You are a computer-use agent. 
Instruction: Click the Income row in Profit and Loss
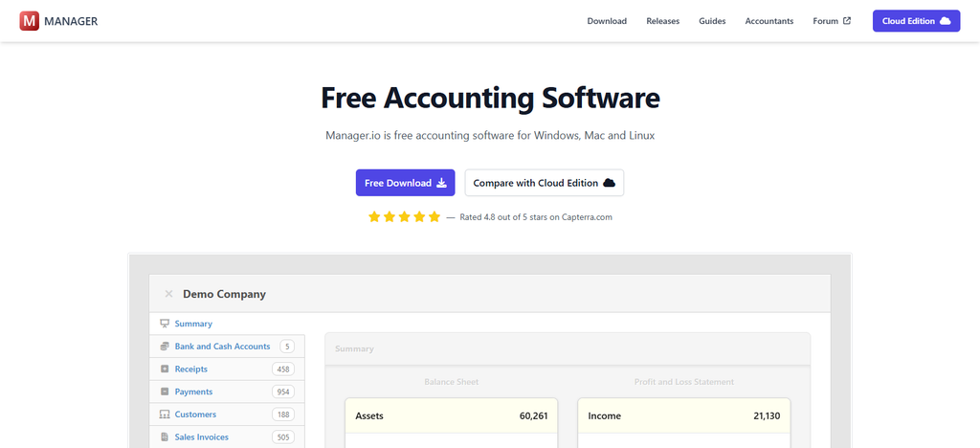click(x=683, y=416)
